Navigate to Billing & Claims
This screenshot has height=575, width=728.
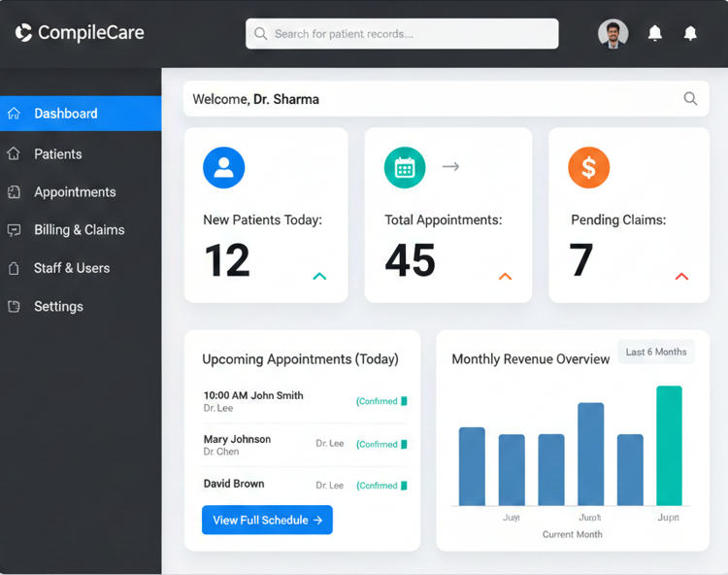tap(81, 230)
